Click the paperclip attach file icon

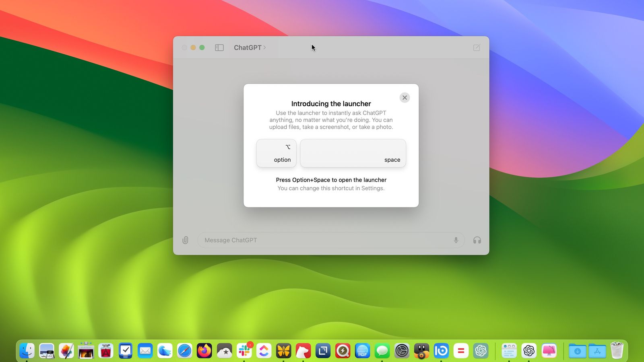click(x=185, y=240)
